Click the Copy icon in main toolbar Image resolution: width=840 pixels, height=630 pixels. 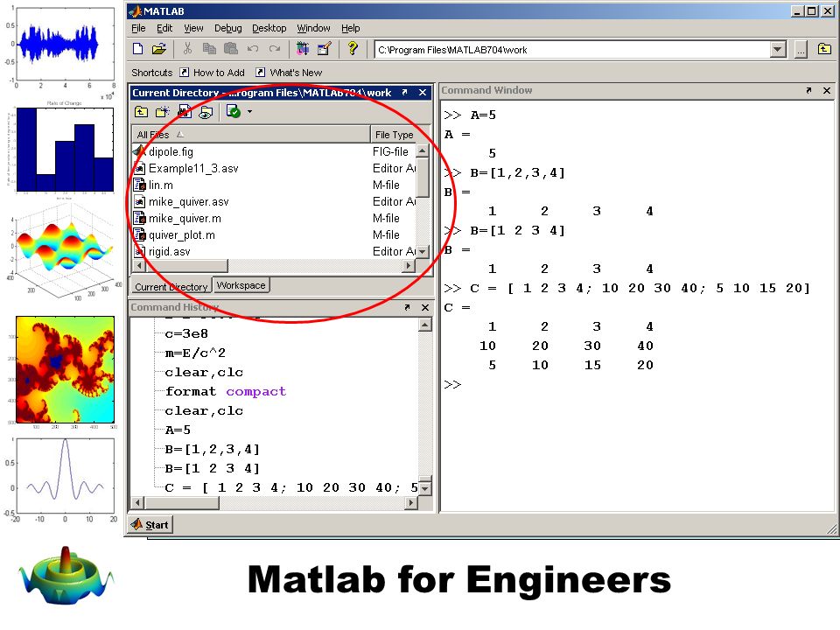209,49
